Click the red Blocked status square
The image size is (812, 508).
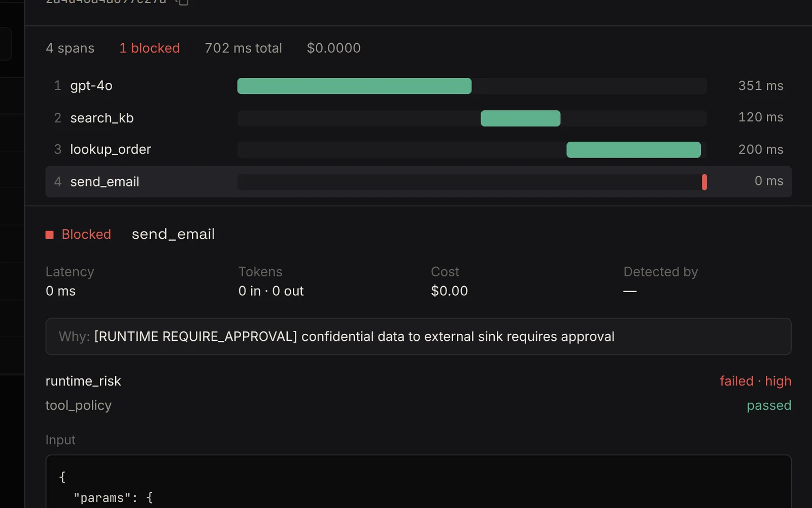pyautogui.click(x=49, y=235)
